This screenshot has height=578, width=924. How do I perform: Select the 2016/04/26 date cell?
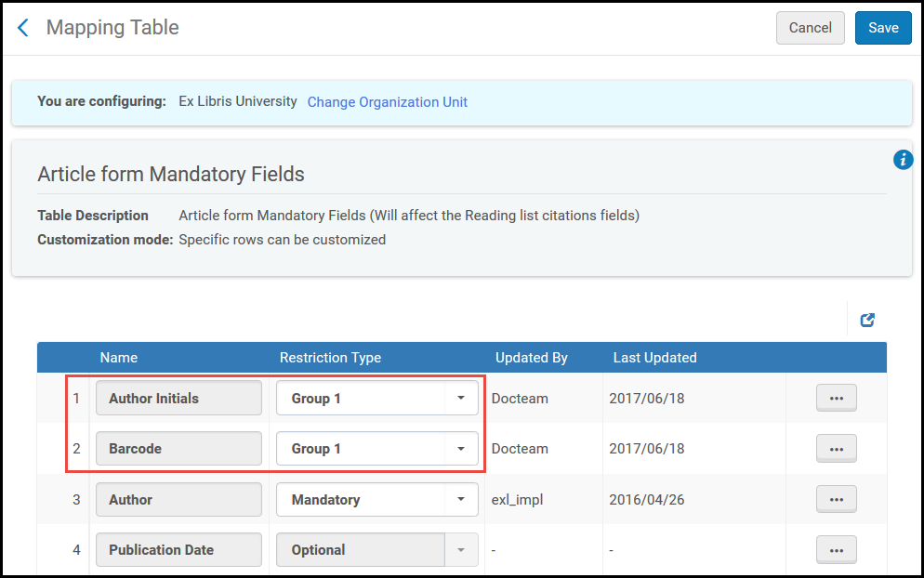tap(646, 500)
